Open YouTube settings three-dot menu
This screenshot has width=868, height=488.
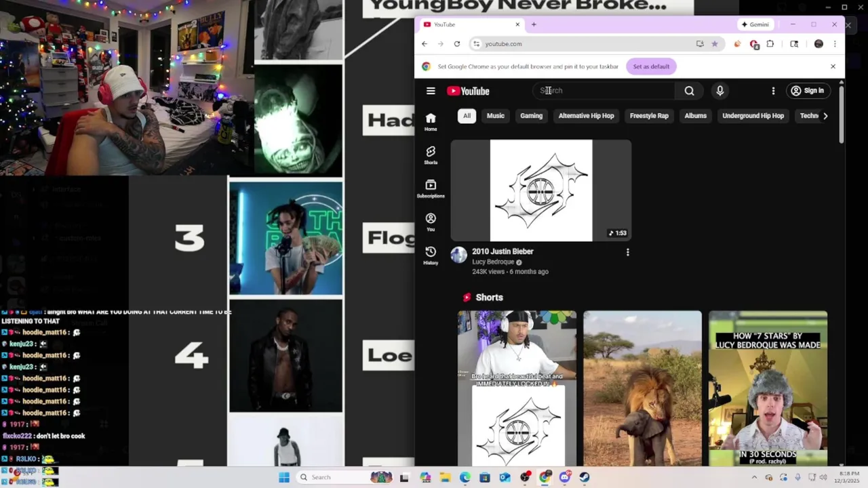[x=773, y=91]
